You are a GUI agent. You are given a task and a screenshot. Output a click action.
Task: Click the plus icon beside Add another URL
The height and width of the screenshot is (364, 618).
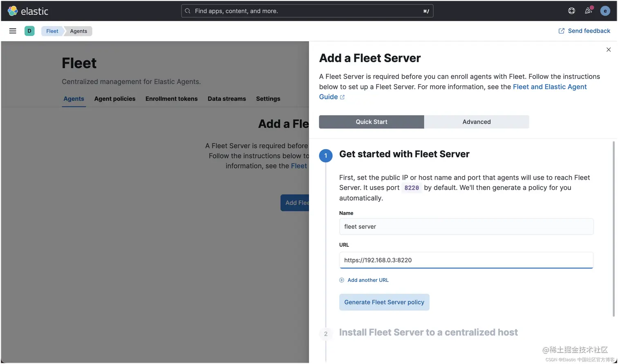tap(342, 280)
